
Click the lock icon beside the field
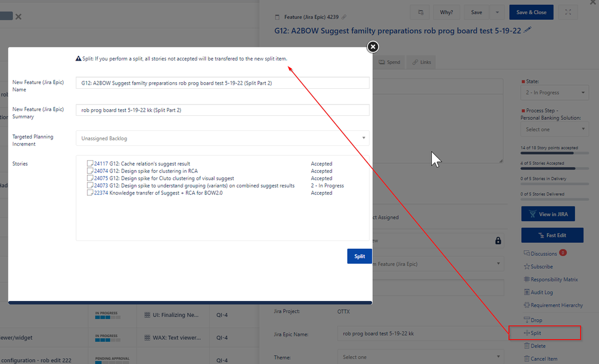(x=498, y=240)
